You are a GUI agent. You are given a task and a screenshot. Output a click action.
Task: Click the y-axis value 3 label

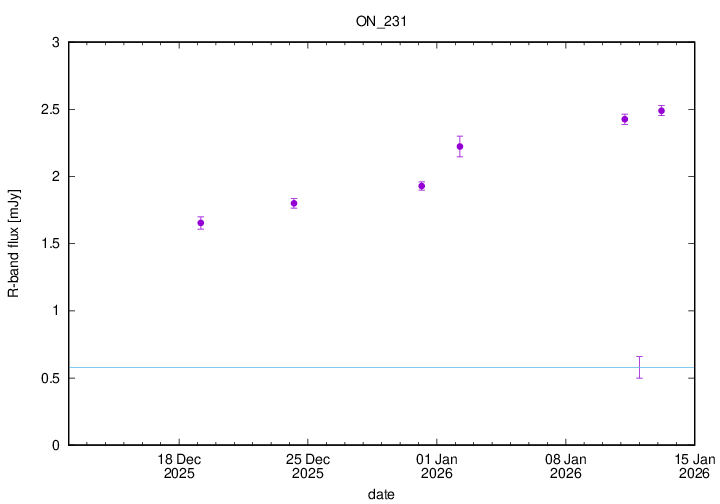tap(55, 42)
